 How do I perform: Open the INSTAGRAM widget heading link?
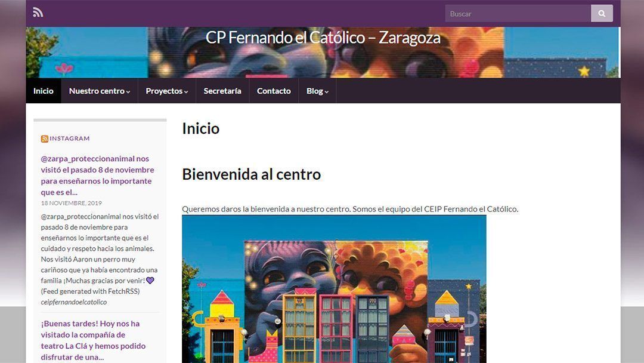click(x=69, y=139)
